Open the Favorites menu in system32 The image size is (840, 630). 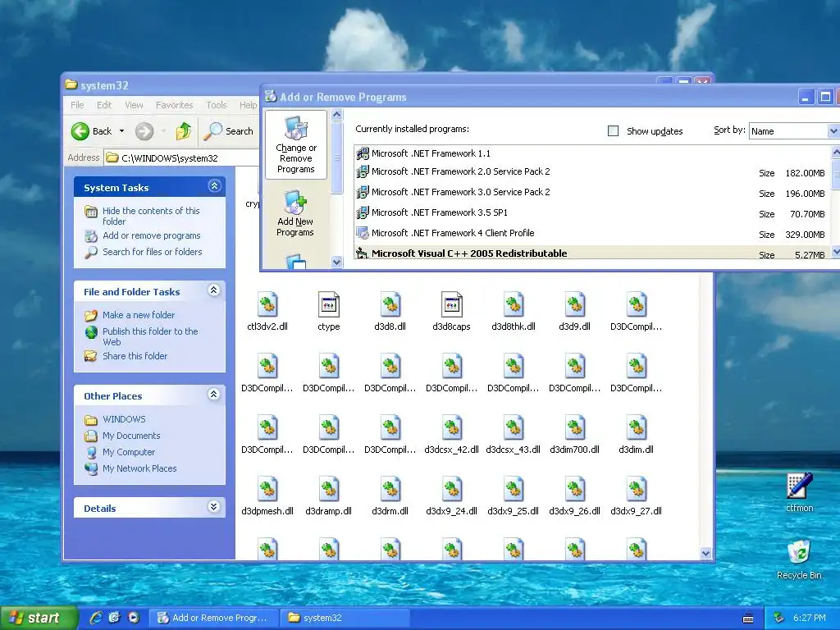point(174,105)
